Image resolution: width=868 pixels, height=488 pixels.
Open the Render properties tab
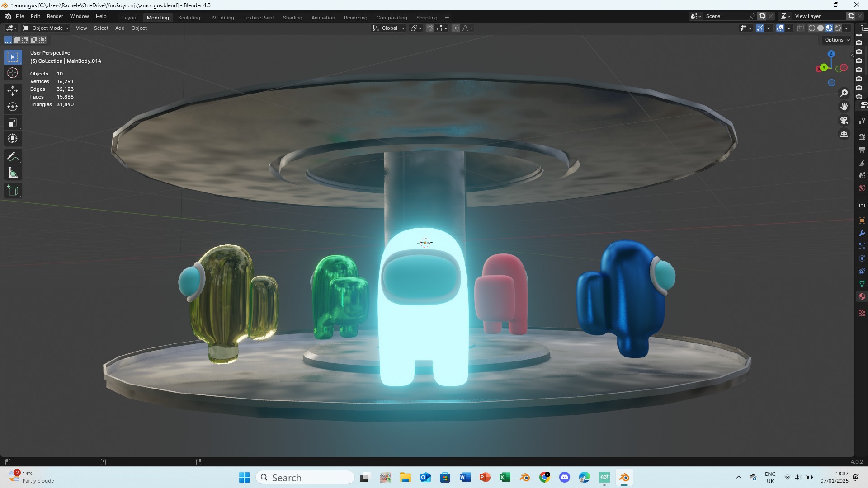(x=862, y=137)
